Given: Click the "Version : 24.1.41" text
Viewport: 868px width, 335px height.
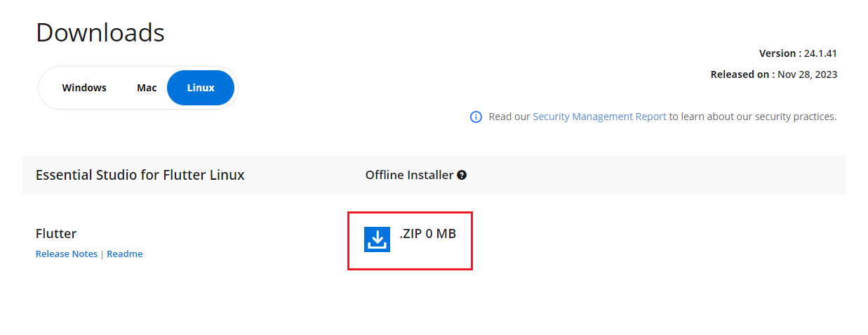Looking at the screenshot, I should [x=798, y=53].
